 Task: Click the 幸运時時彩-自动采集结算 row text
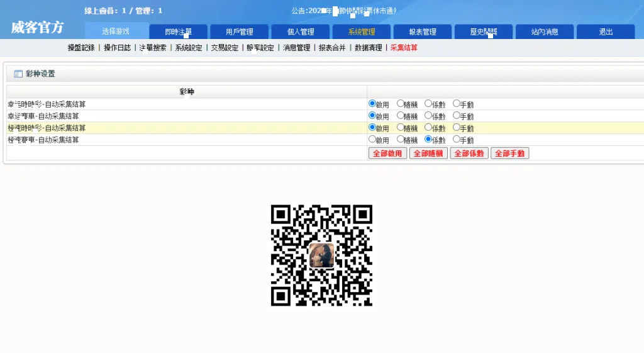coord(47,104)
